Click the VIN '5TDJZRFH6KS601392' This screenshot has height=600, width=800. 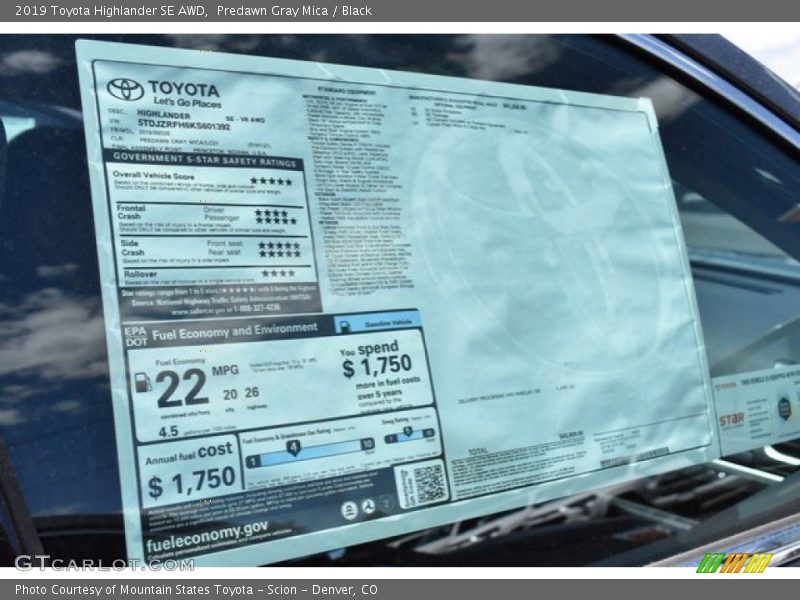pos(184,124)
